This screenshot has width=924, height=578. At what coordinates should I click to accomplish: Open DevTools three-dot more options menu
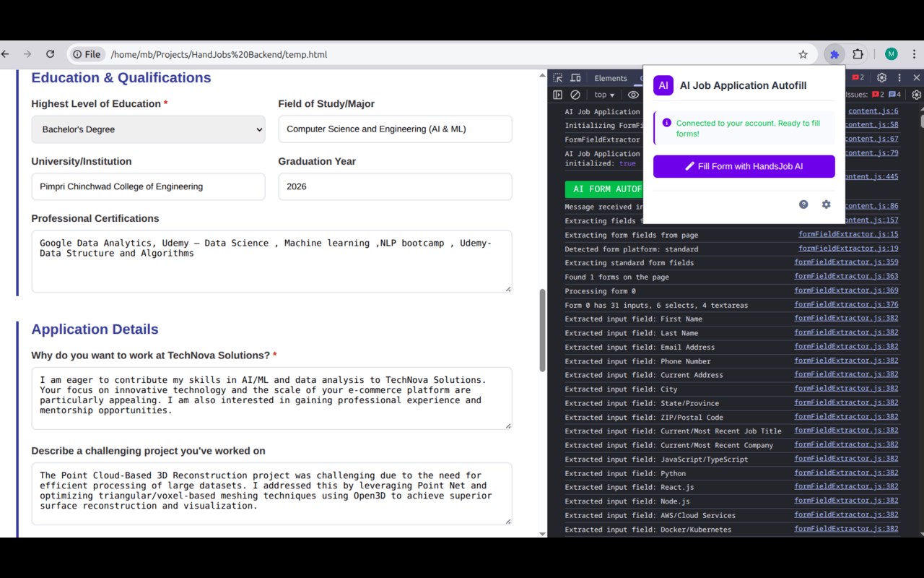tap(899, 78)
